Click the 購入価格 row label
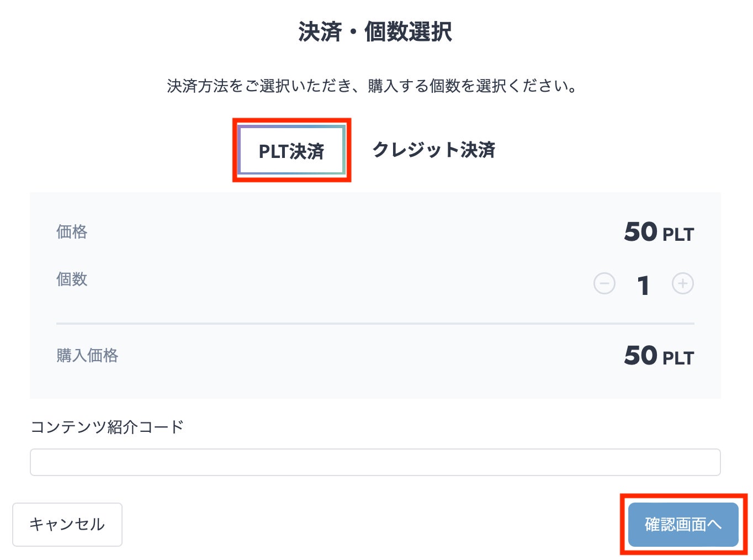Viewport: 753px width, 560px height. pos(87,355)
